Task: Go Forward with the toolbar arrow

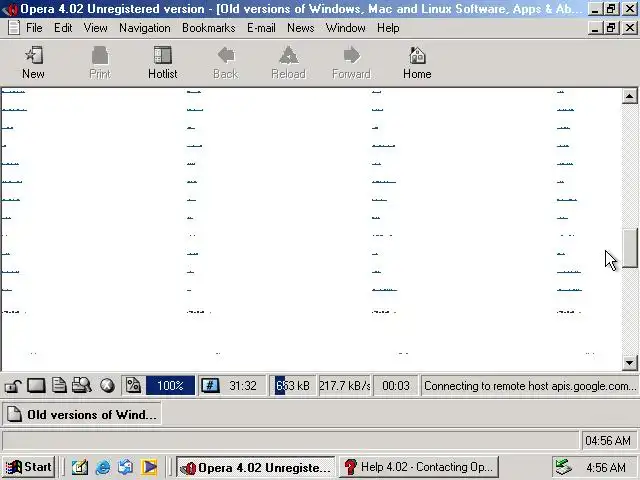Action: [x=351, y=62]
